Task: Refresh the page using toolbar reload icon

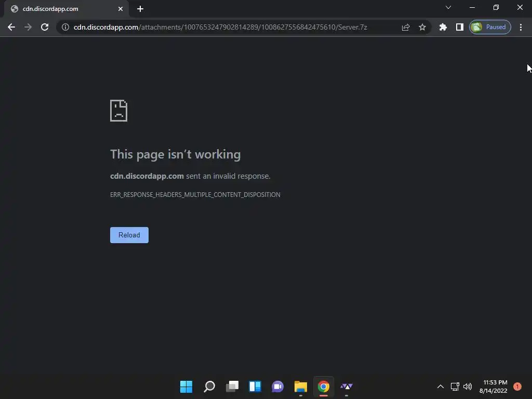Action: pyautogui.click(x=45, y=27)
